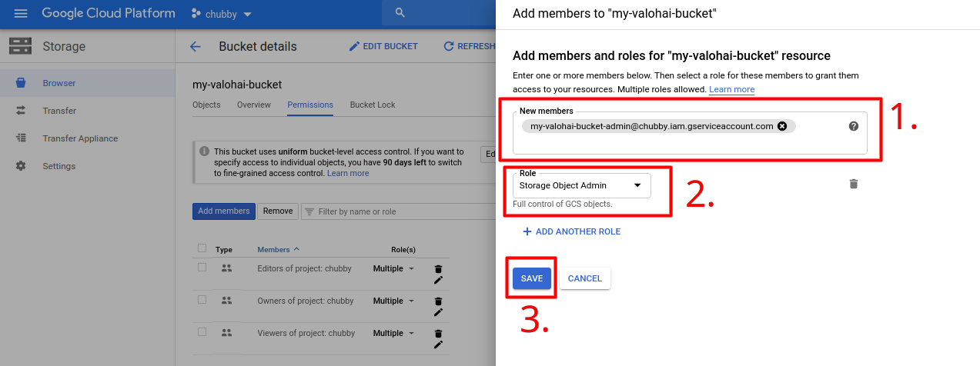
Task: Click the Transfer arrows icon
Action: [21, 111]
